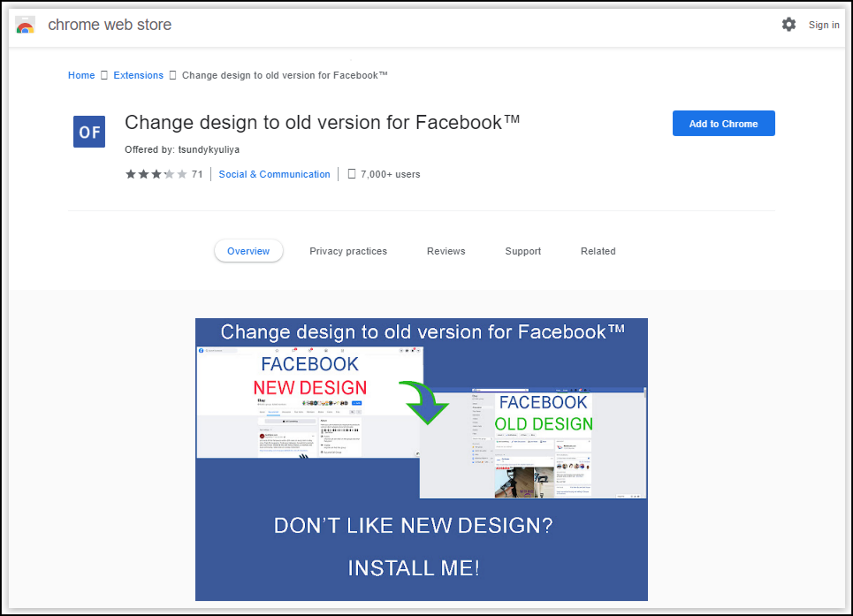Switch to the Support tab
Viewport: 853px width, 616px height.
[522, 251]
